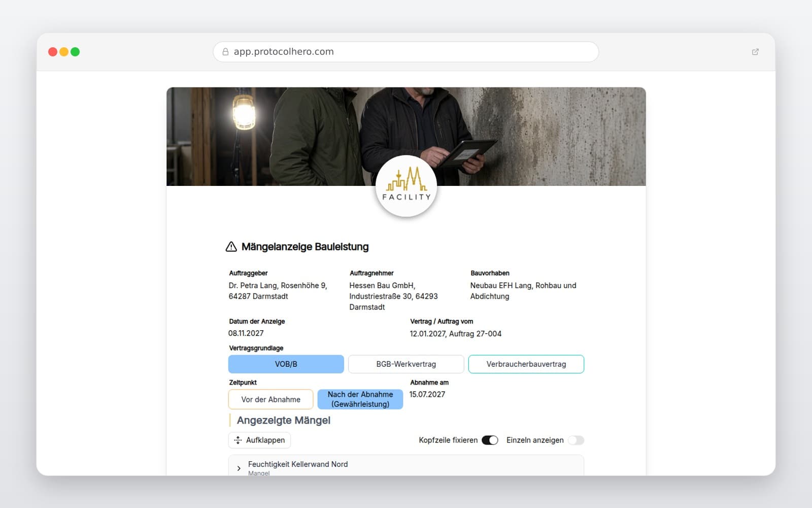The width and height of the screenshot is (812, 508).
Task: Click the red close window dot
Action: pos(53,52)
